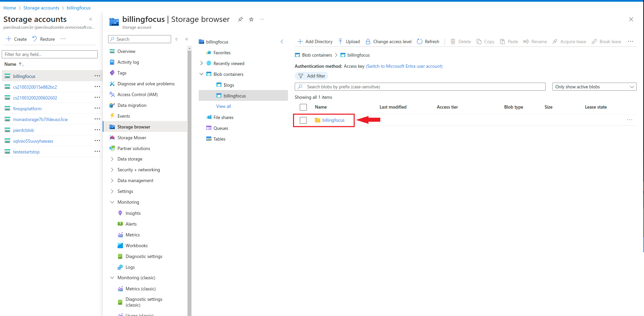Open more options for billingfocus folder row
Image resolution: width=644 pixels, height=316 pixels.
click(630, 120)
